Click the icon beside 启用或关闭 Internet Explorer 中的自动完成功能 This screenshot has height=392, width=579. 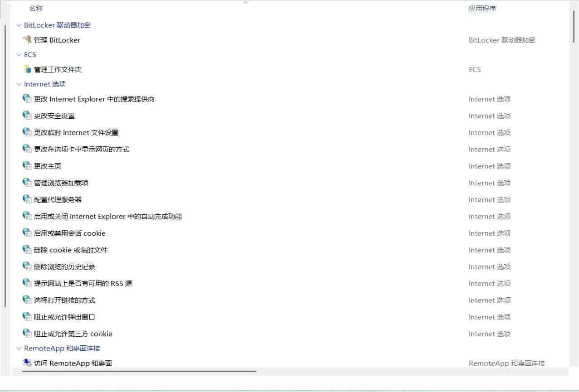27,216
